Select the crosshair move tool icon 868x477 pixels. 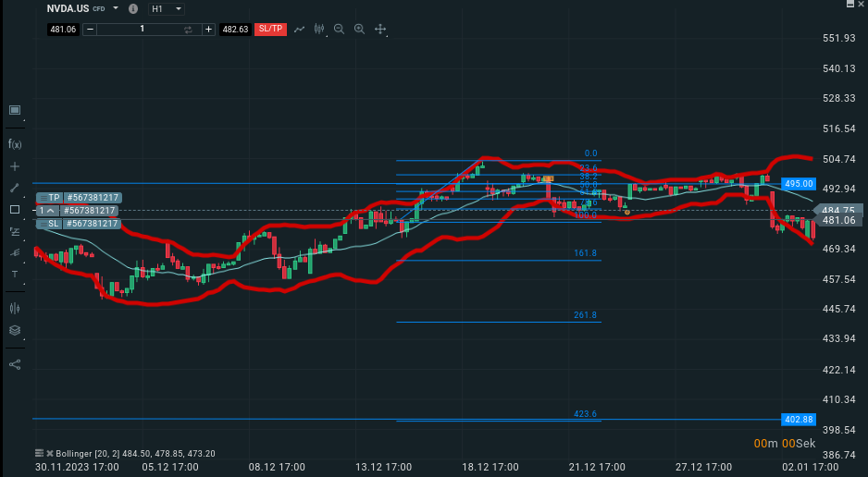pos(380,30)
